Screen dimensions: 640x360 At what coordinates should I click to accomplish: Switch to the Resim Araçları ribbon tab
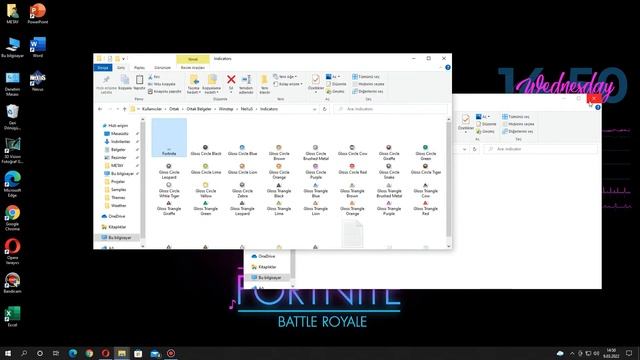193,67
